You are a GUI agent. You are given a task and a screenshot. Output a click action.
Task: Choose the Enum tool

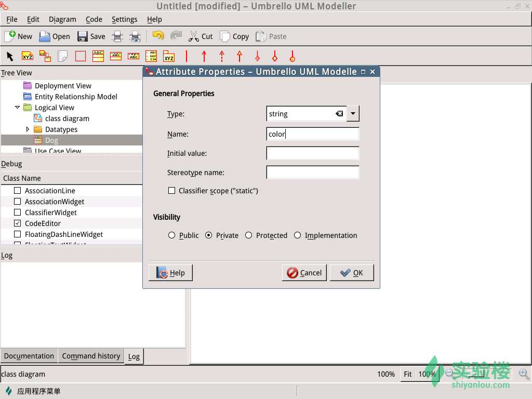point(151,56)
